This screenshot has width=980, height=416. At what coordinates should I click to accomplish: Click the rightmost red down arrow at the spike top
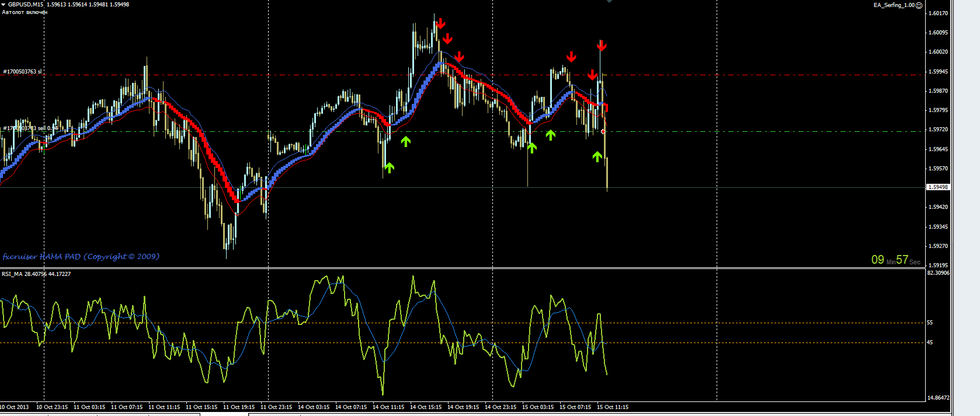click(x=602, y=45)
